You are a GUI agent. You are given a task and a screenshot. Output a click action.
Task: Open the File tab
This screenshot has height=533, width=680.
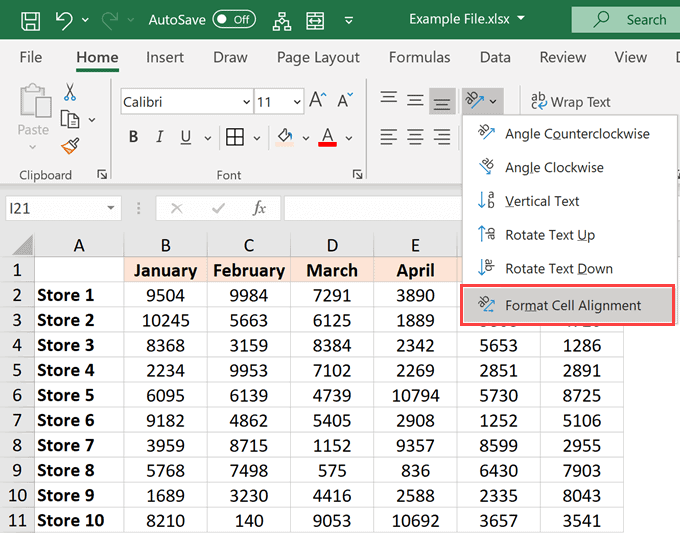click(x=31, y=57)
